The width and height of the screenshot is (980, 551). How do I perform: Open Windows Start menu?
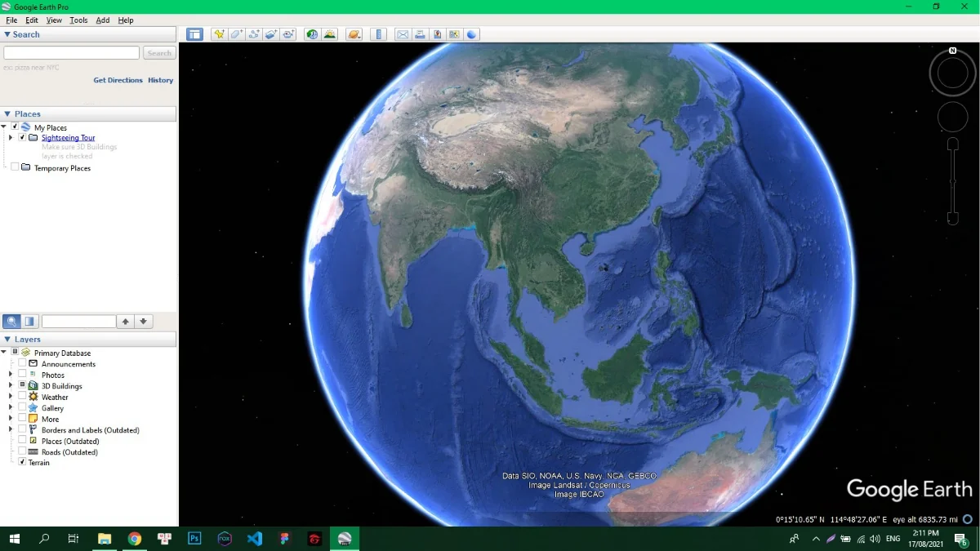(15, 539)
